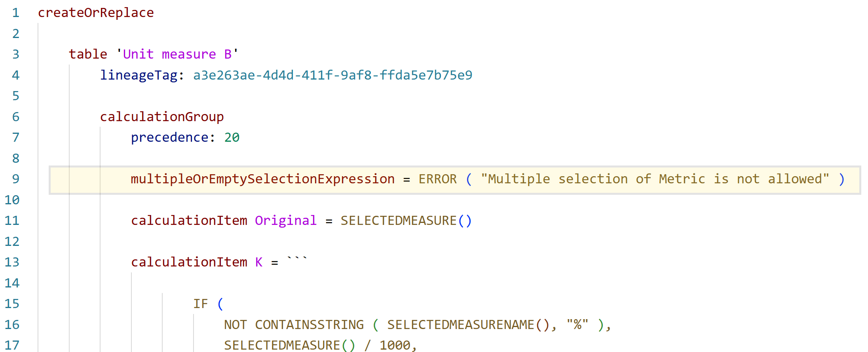Image resolution: width=868 pixels, height=352 pixels.
Task: Click the IF keyword on line 15
Action: click(x=201, y=304)
